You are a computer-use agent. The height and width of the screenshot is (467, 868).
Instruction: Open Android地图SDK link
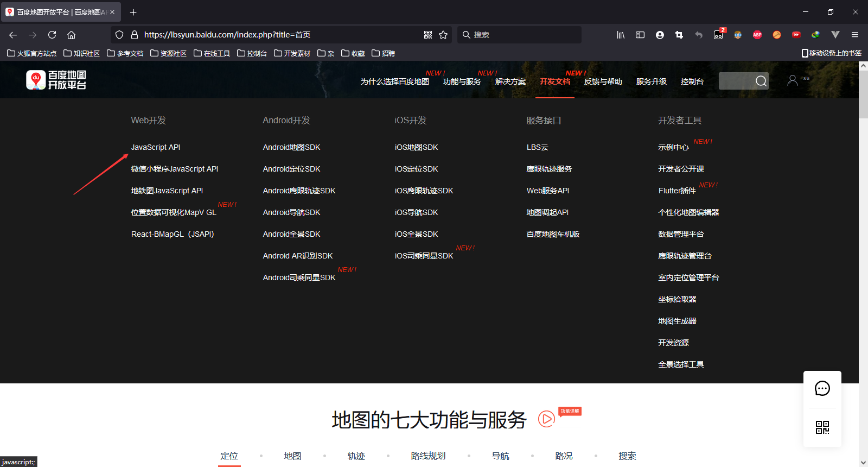click(292, 147)
